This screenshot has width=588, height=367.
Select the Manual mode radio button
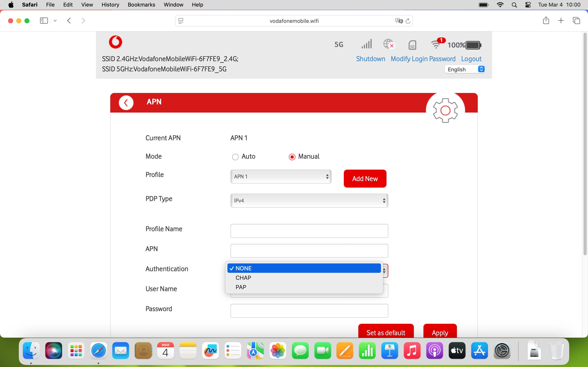(292, 157)
